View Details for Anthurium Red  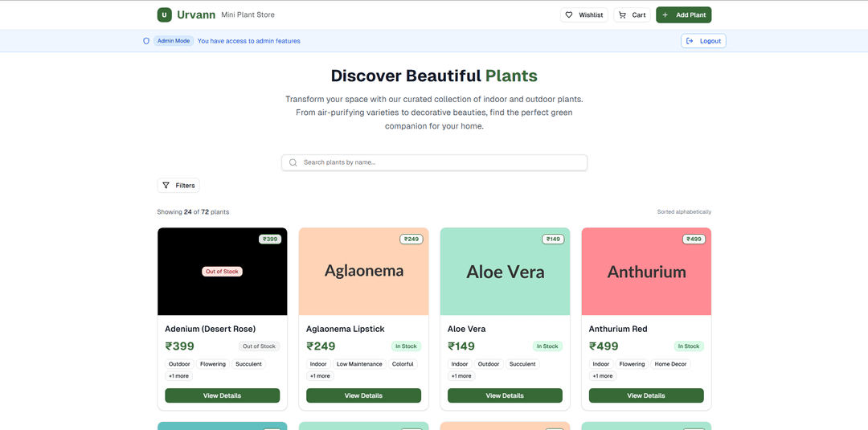tap(646, 395)
